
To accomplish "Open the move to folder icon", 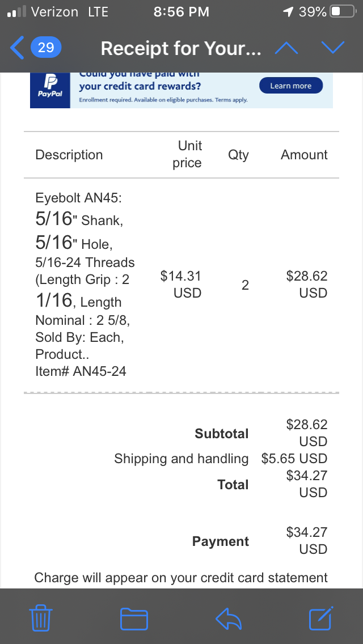I will pos(134,618).
